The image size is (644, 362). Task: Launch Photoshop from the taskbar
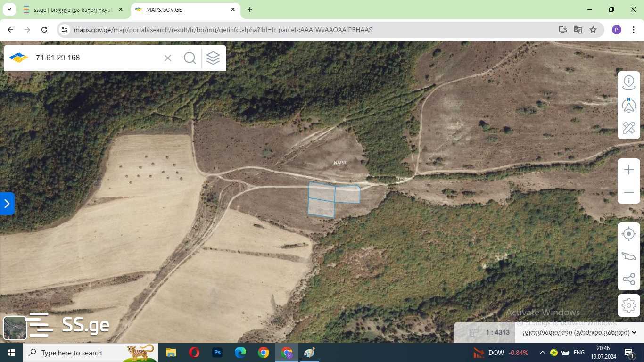point(217,353)
